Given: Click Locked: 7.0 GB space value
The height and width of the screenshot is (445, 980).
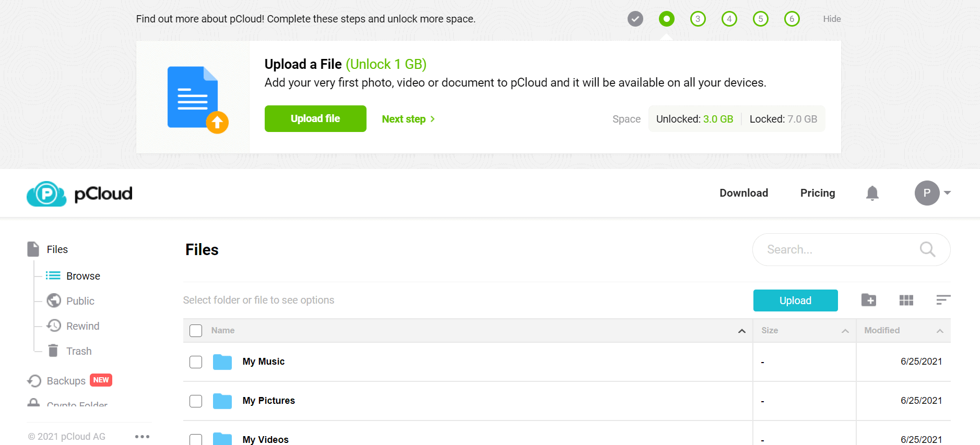Looking at the screenshot, I should tap(783, 119).
